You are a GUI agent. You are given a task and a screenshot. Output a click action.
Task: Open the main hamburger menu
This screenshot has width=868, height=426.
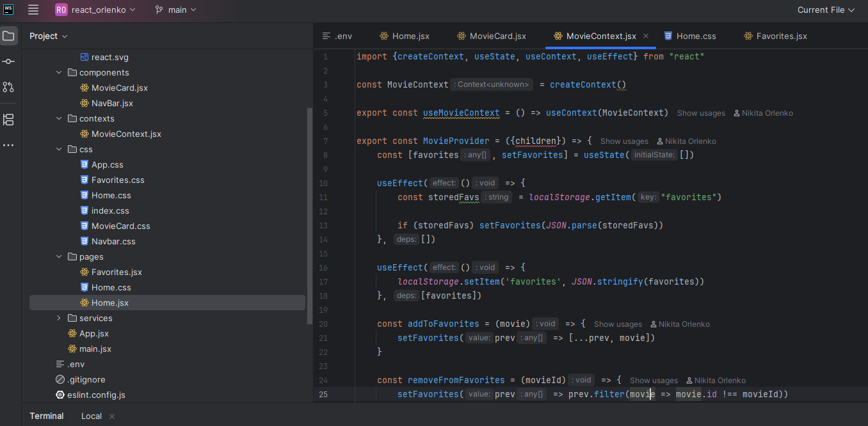[33, 10]
